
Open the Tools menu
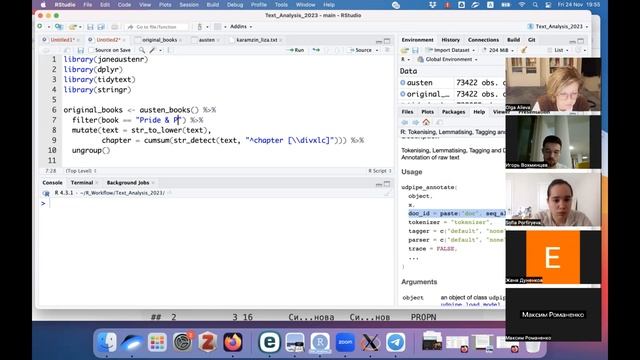[x=281, y=5]
